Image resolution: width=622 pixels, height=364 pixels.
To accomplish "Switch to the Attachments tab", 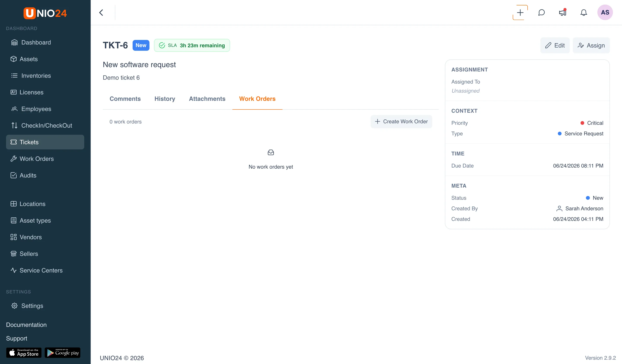I will pyautogui.click(x=207, y=99).
